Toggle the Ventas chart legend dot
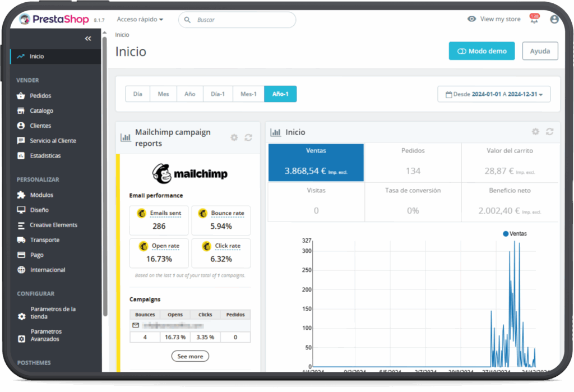574x392 pixels. pyautogui.click(x=506, y=233)
